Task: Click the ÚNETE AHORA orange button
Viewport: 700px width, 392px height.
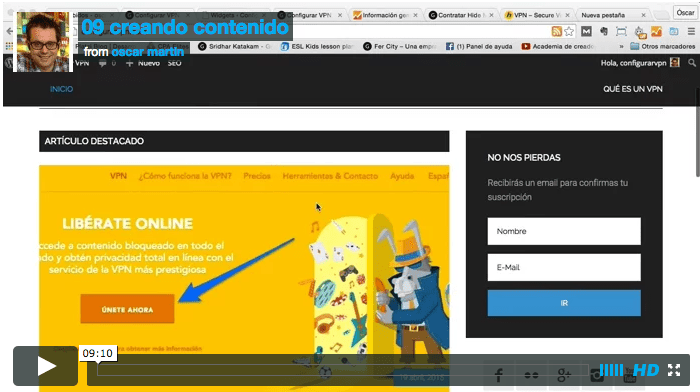Action: 127,309
